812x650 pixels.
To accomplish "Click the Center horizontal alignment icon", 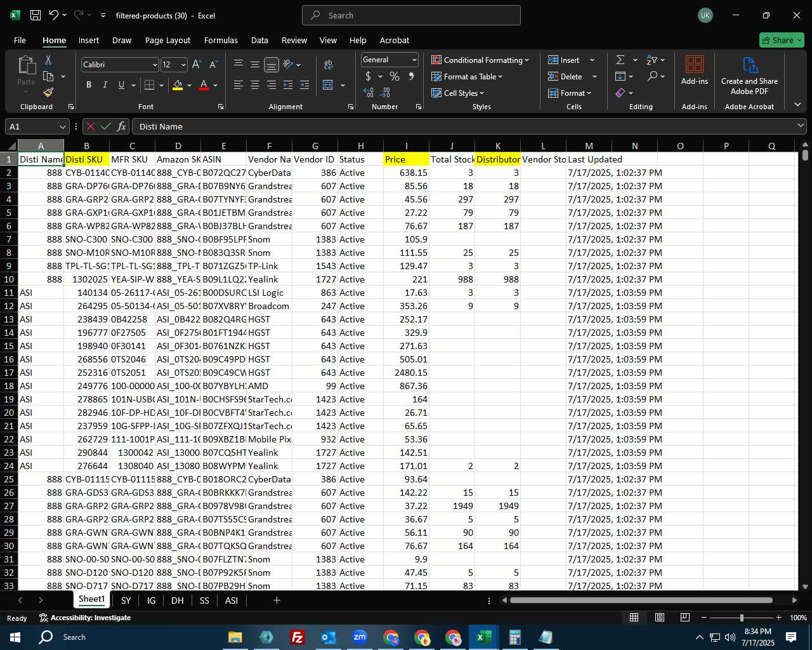I will pyautogui.click(x=255, y=85).
